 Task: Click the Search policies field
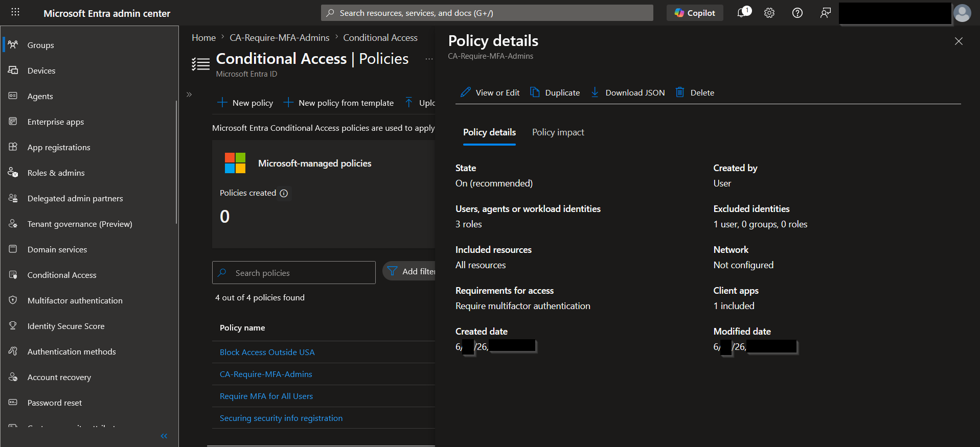pyautogui.click(x=294, y=273)
